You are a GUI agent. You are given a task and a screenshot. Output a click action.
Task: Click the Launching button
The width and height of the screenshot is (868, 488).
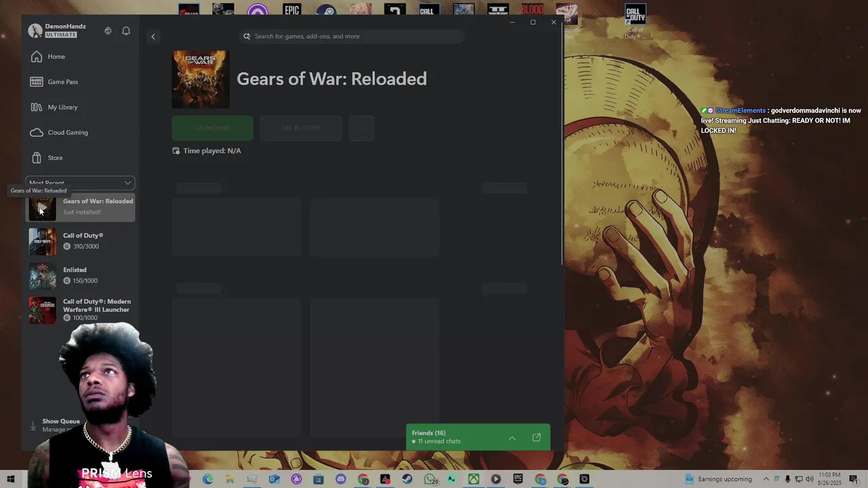click(212, 128)
